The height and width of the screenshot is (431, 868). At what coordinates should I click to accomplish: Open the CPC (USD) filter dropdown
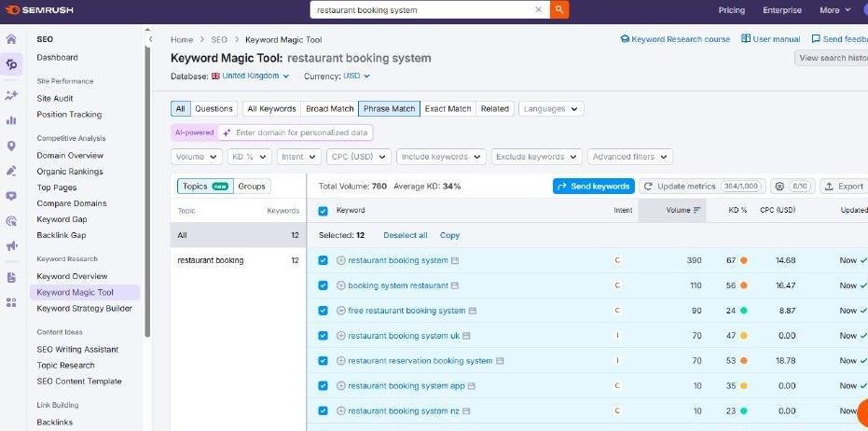(359, 157)
